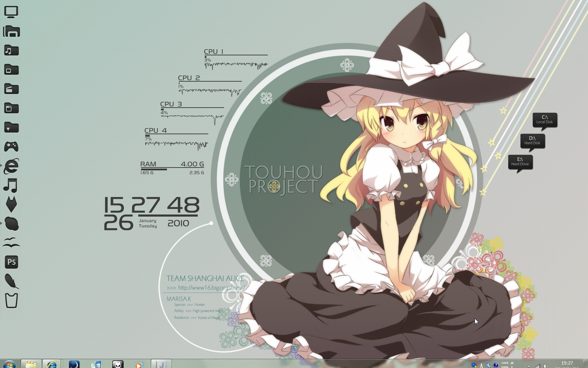The height and width of the screenshot is (368, 588).
Task: Click the 2010 year text
Action: (178, 223)
